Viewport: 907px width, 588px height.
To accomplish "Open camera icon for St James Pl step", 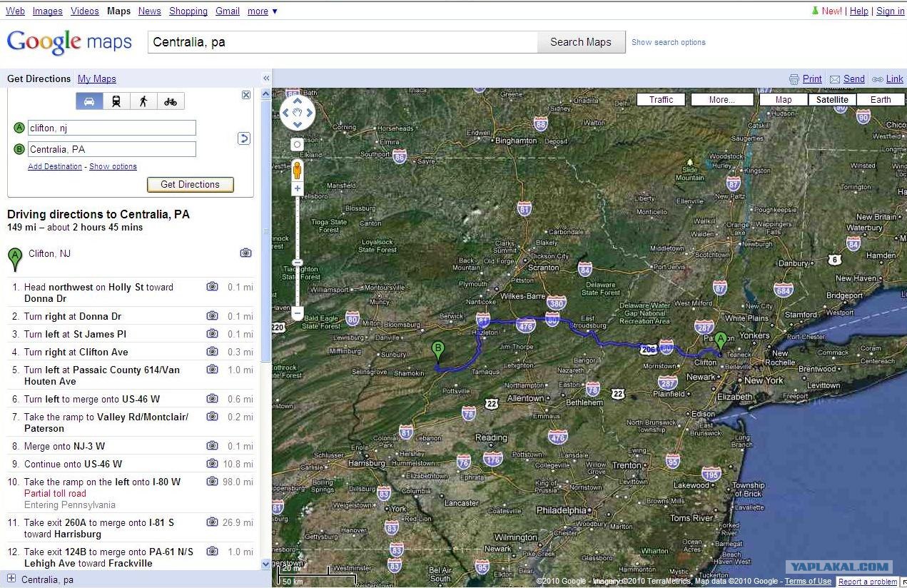I will coord(212,333).
